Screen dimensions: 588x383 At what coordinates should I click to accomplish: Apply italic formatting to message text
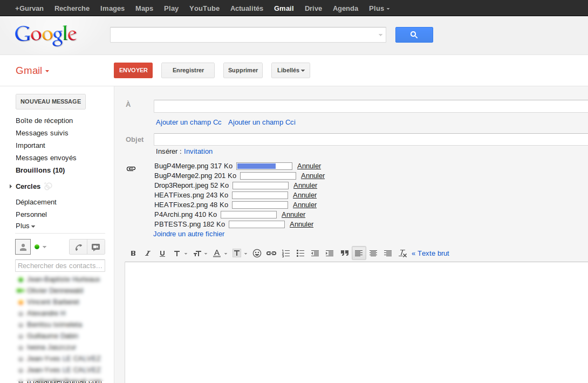(x=148, y=254)
